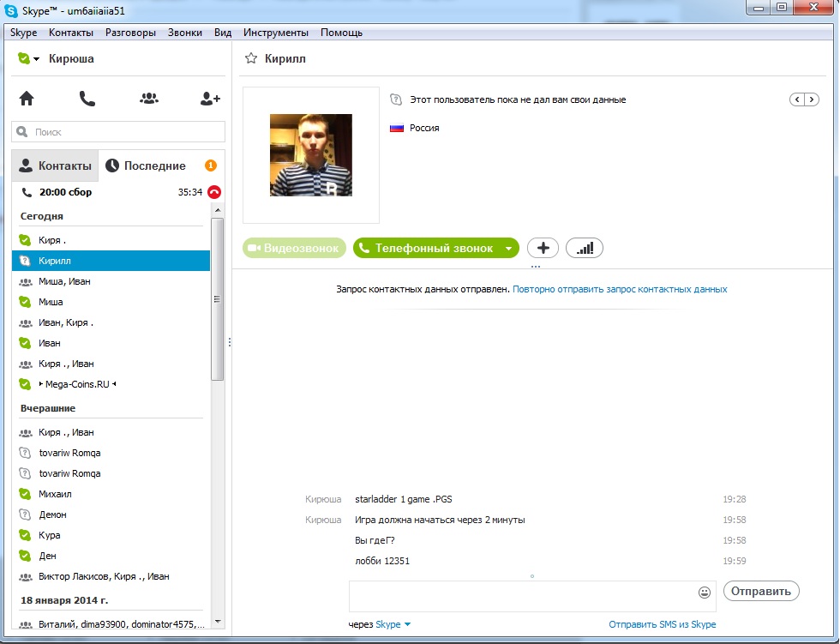Click the starladder 1 game .PGS message
840x644 pixels.
click(404, 499)
